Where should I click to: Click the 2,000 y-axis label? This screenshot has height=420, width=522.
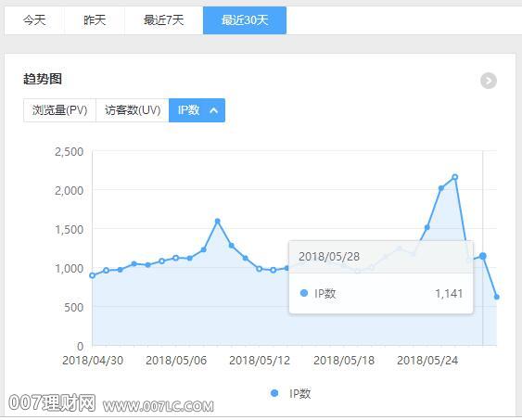tap(69, 191)
